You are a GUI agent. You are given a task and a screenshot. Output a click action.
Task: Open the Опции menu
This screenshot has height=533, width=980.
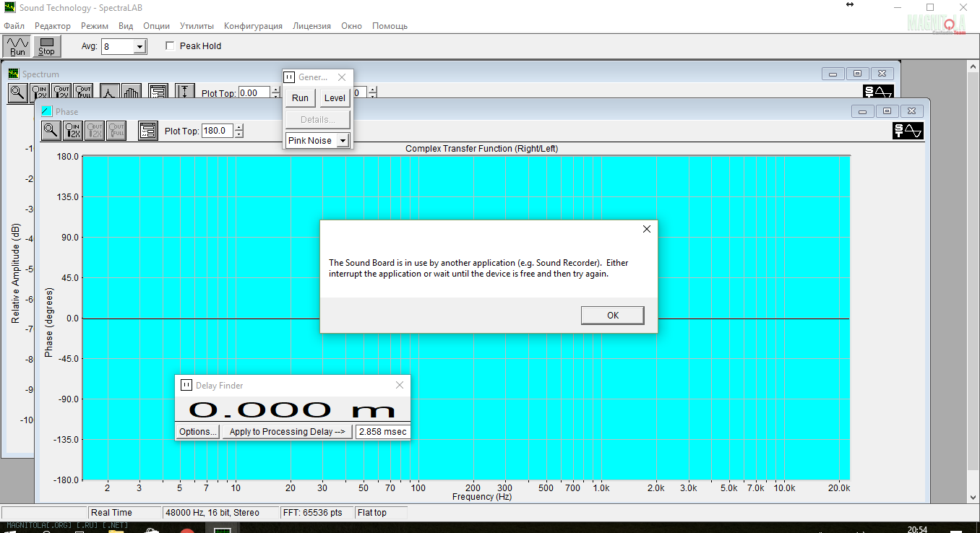tap(157, 26)
